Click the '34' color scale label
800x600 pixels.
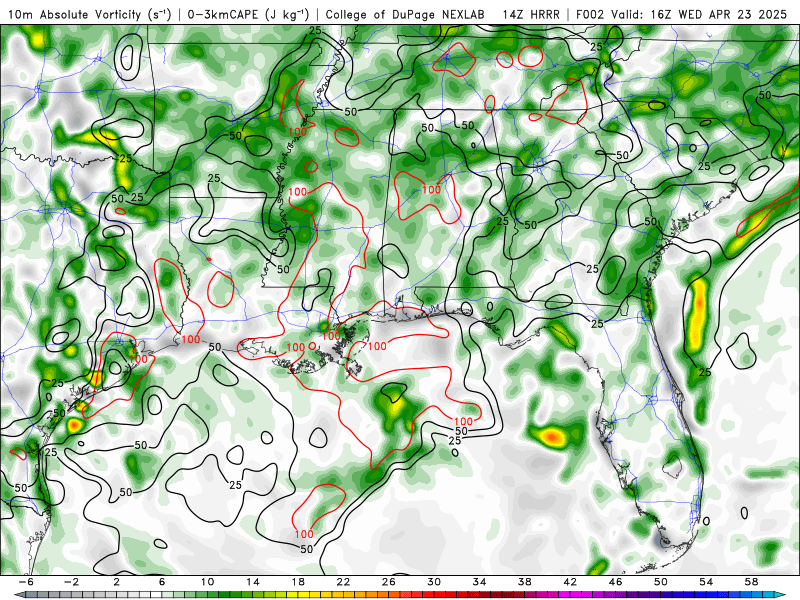coord(480,582)
